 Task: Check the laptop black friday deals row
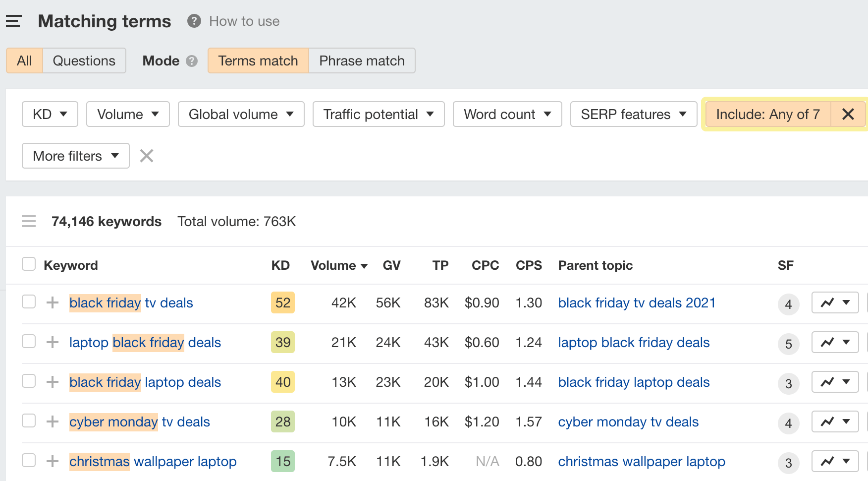[x=29, y=342]
